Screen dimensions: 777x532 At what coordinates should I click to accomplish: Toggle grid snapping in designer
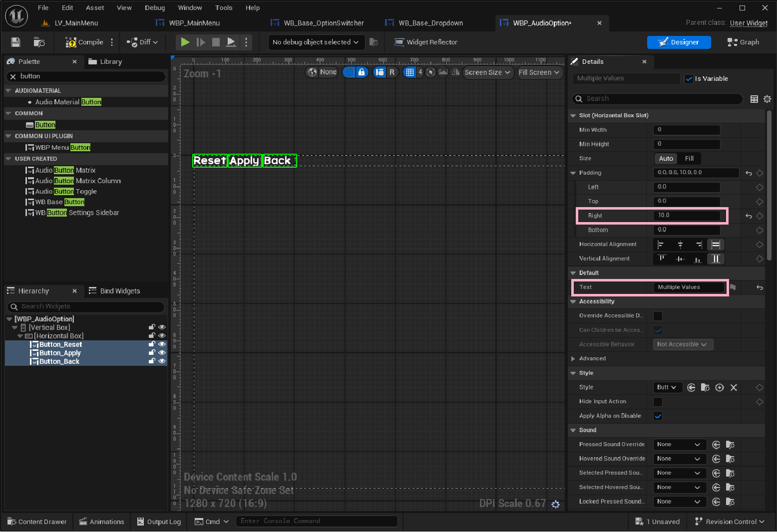tap(410, 72)
